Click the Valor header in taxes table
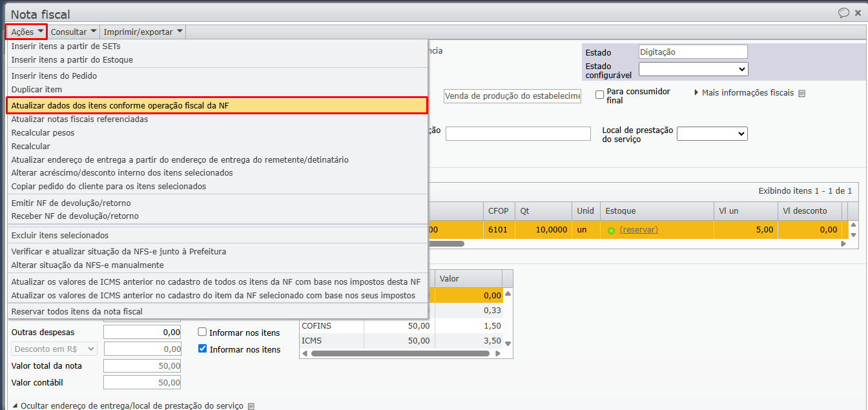The height and width of the screenshot is (410, 868). coord(468,279)
